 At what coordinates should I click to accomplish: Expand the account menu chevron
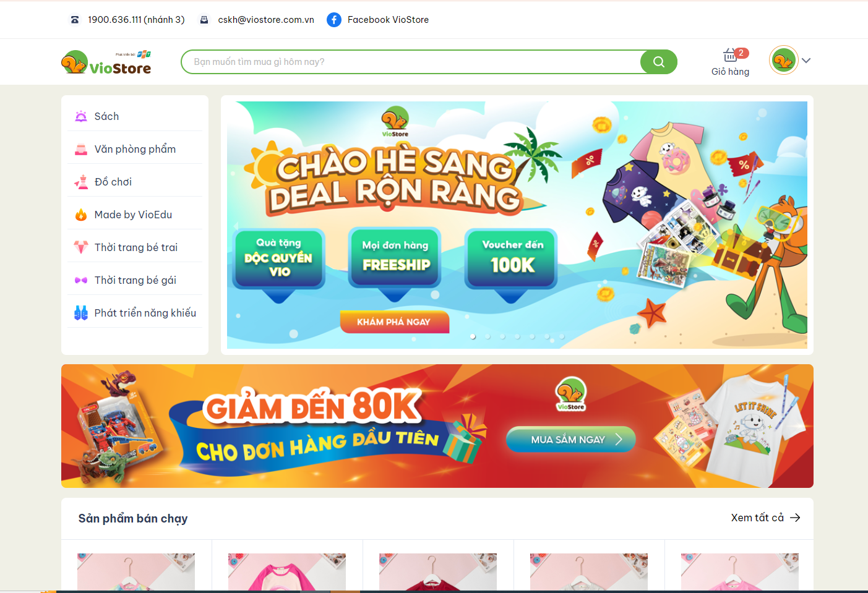tap(806, 61)
